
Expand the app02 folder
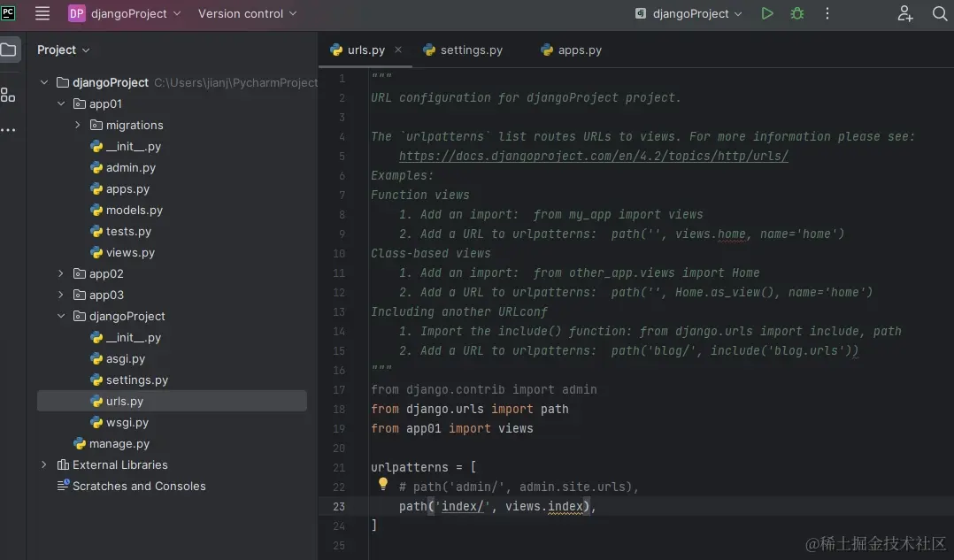tap(61, 273)
